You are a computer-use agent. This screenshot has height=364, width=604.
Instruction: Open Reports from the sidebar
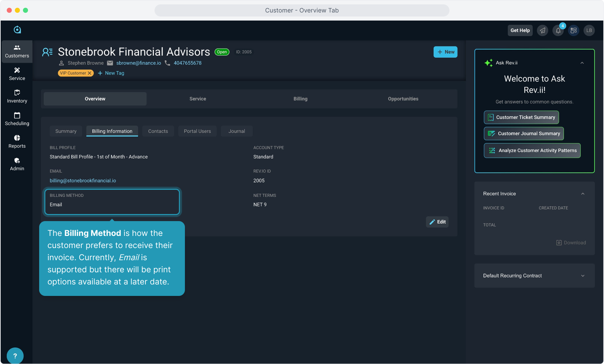click(x=17, y=142)
